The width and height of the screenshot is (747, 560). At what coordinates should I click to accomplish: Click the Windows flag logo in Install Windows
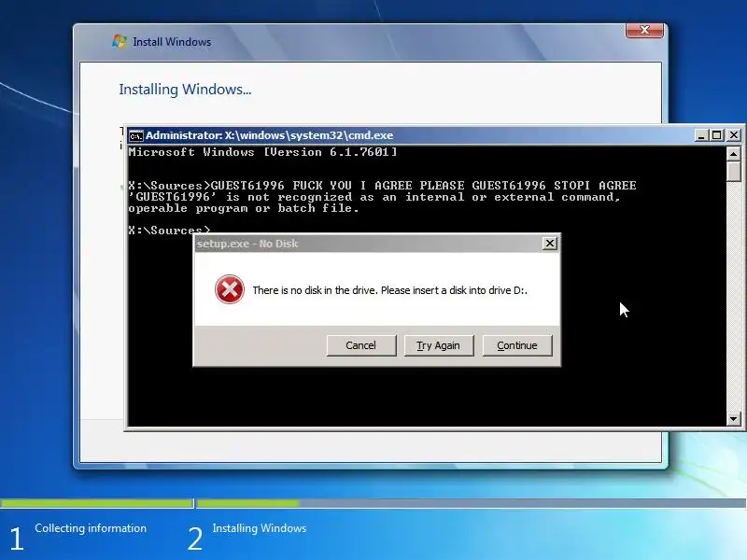coord(120,41)
